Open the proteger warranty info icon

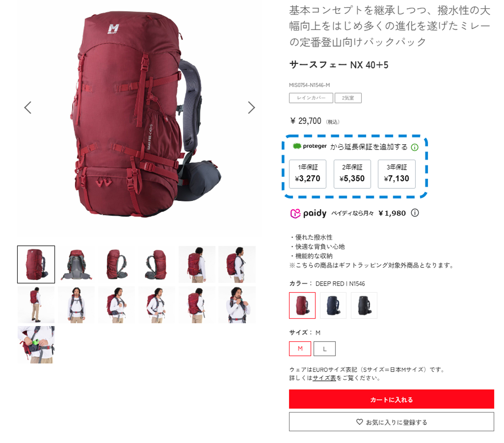[x=415, y=147]
